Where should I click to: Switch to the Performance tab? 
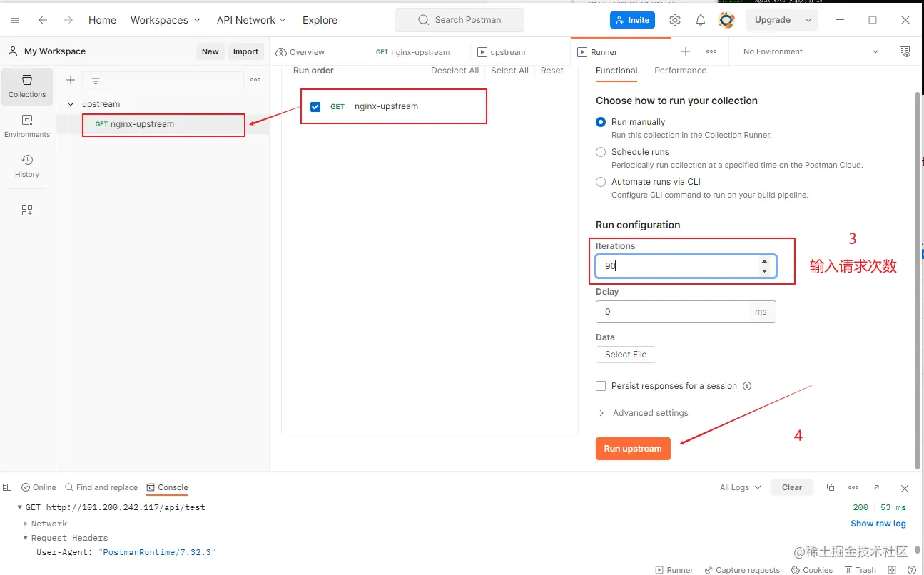[x=681, y=71]
